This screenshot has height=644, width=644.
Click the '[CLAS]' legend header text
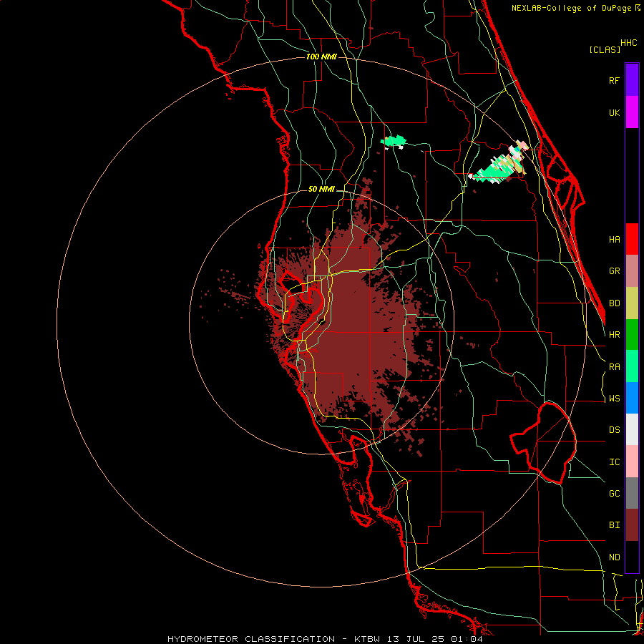point(605,49)
